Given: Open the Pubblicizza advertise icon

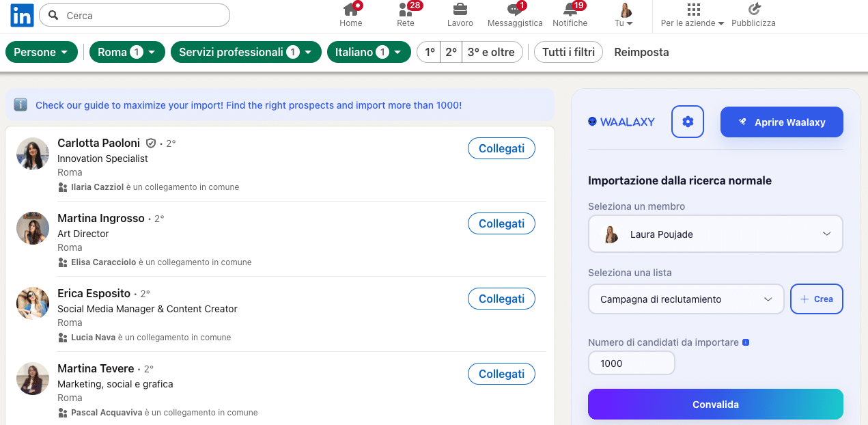Looking at the screenshot, I should point(753,10).
